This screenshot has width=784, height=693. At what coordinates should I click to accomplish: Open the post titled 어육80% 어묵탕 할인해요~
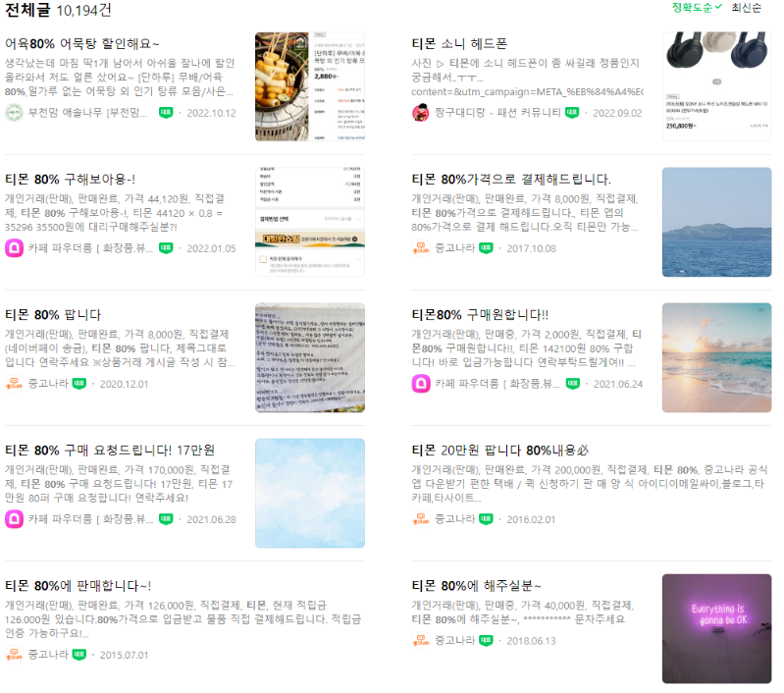coord(82,43)
